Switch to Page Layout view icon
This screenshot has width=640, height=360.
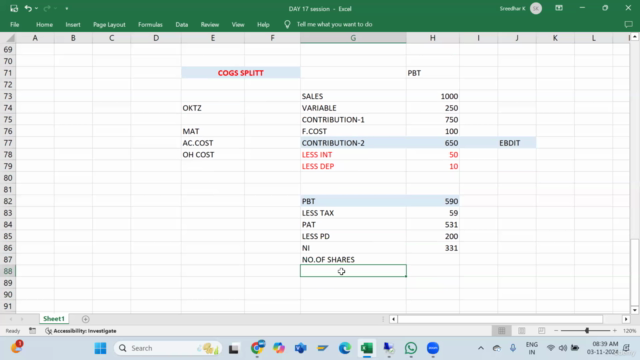[x=522, y=331]
